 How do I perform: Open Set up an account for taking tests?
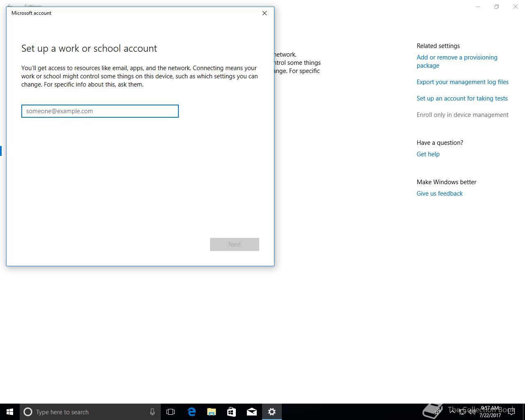[x=462, y=98]
